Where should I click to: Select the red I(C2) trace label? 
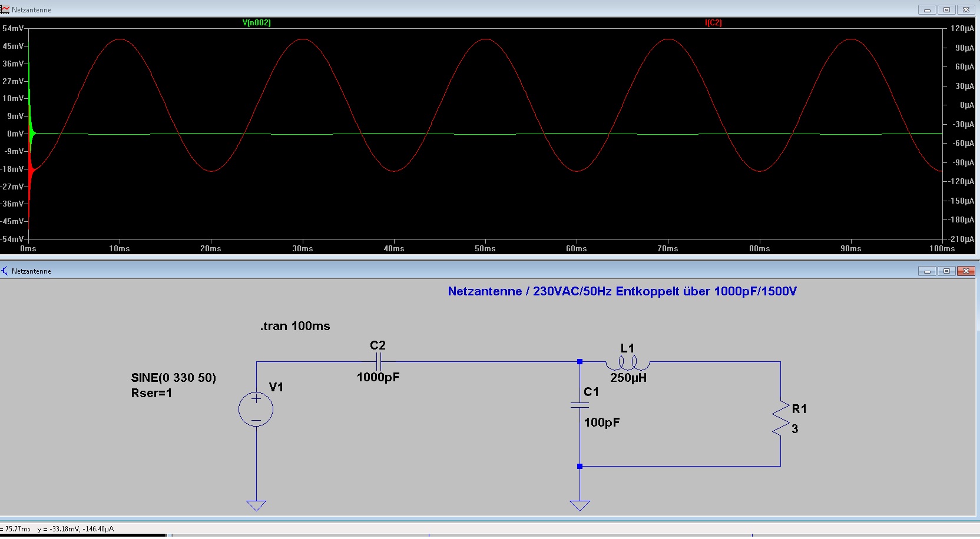point(713,23)
